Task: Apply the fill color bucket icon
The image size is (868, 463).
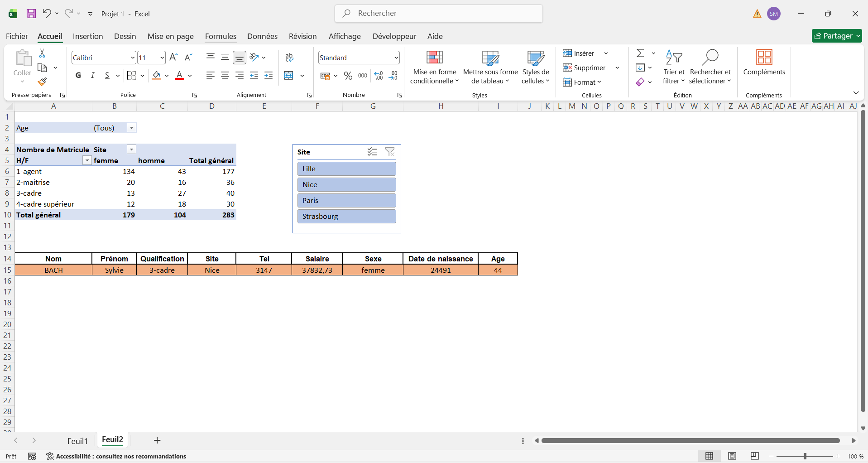Action: [x=156, y=76]
